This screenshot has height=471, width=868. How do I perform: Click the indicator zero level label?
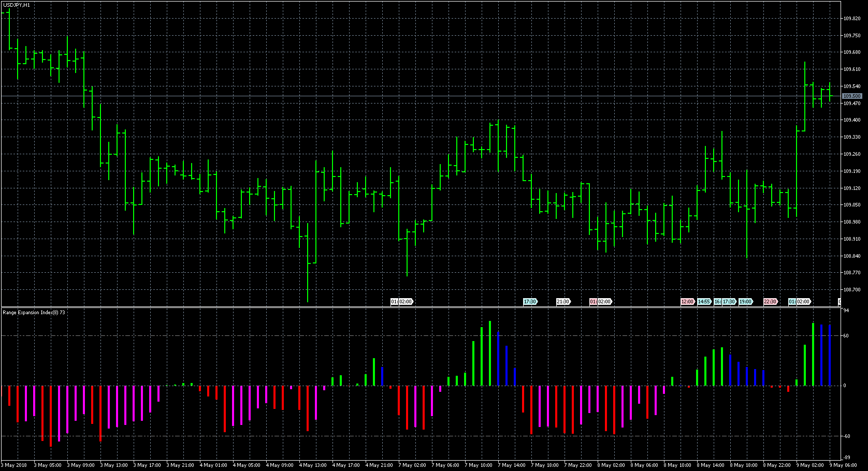(x=845, y=386)
